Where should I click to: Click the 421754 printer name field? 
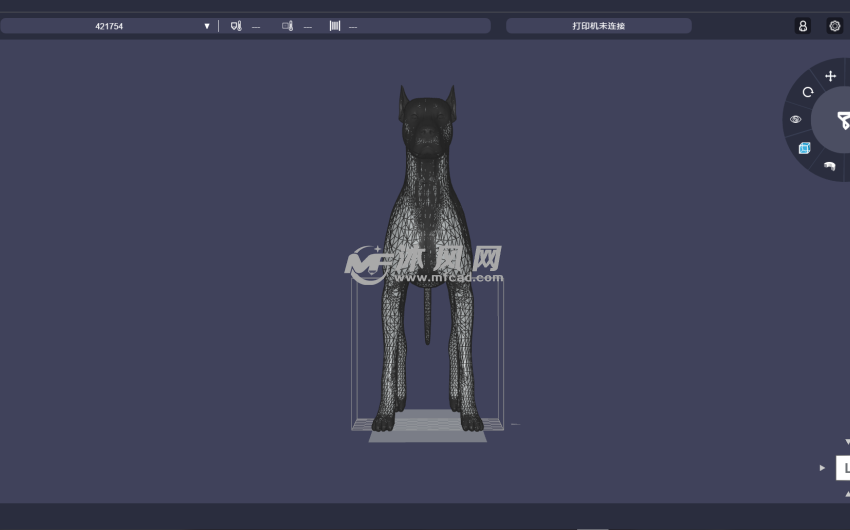[109, 26]
